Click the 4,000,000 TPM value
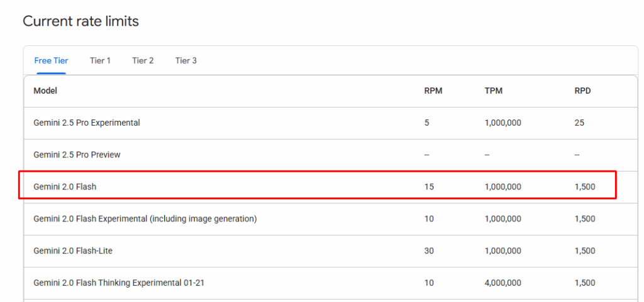 tap(503, 282)
